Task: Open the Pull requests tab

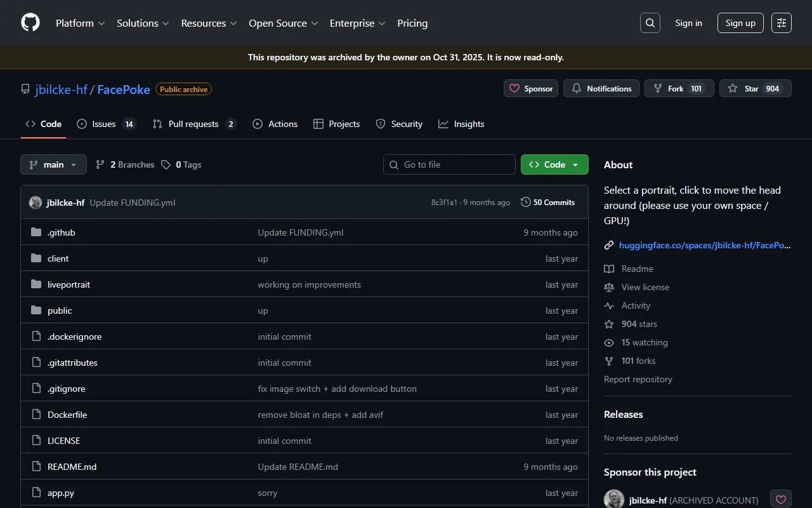Action: 194,124
